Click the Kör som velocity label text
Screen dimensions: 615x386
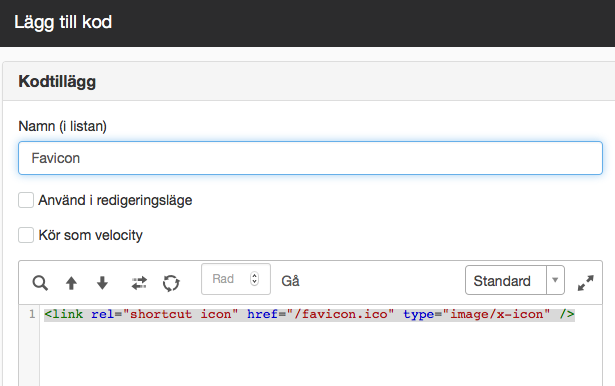(x=91, y=235)
